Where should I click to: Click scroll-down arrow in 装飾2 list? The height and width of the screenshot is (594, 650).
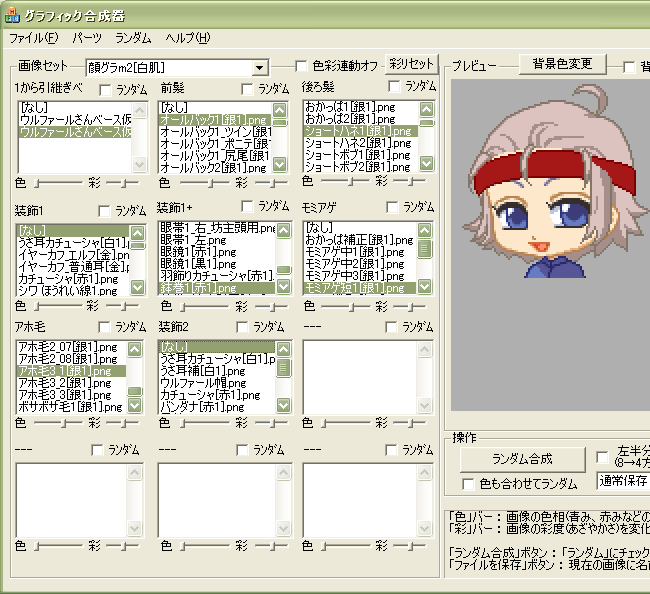[284, 405]
